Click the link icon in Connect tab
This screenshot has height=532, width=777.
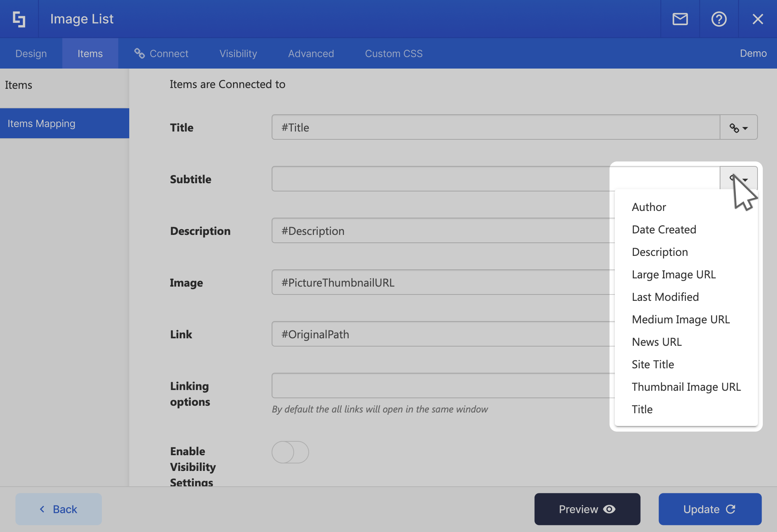click(139, 54)
